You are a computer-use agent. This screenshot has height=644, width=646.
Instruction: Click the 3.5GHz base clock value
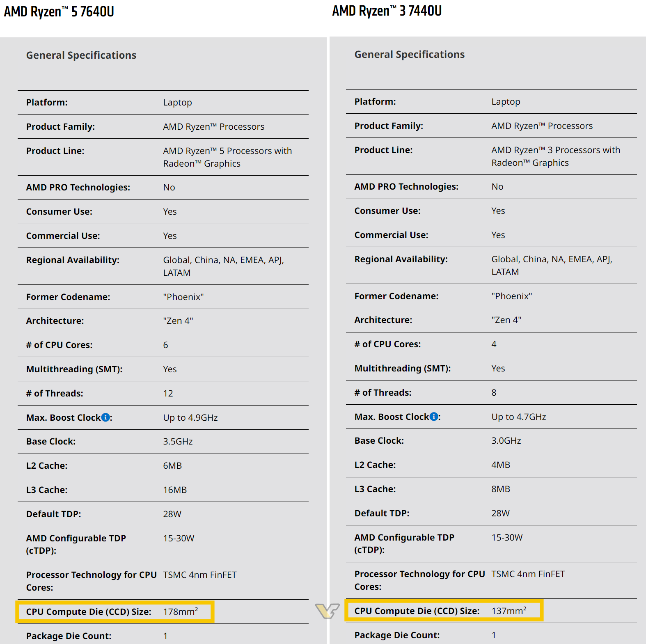point(178,441)
